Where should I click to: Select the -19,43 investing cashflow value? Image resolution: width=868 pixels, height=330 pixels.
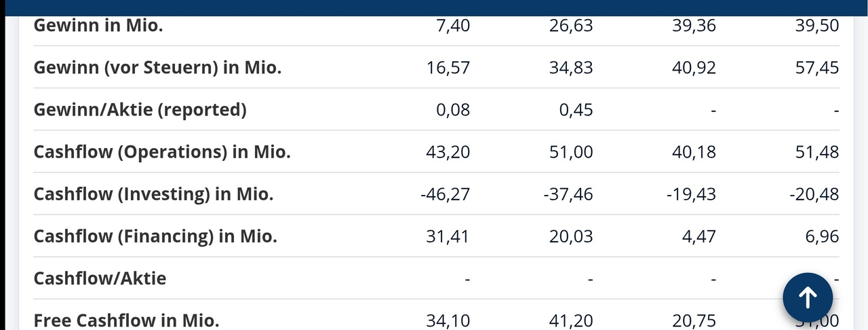point(691,194)
